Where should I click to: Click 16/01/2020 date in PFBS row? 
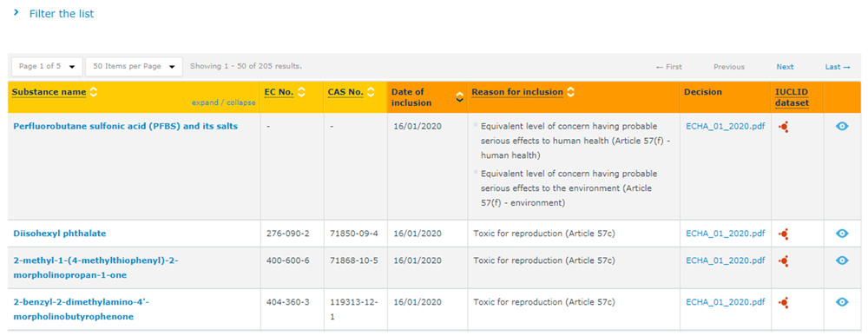pos(418,126)
